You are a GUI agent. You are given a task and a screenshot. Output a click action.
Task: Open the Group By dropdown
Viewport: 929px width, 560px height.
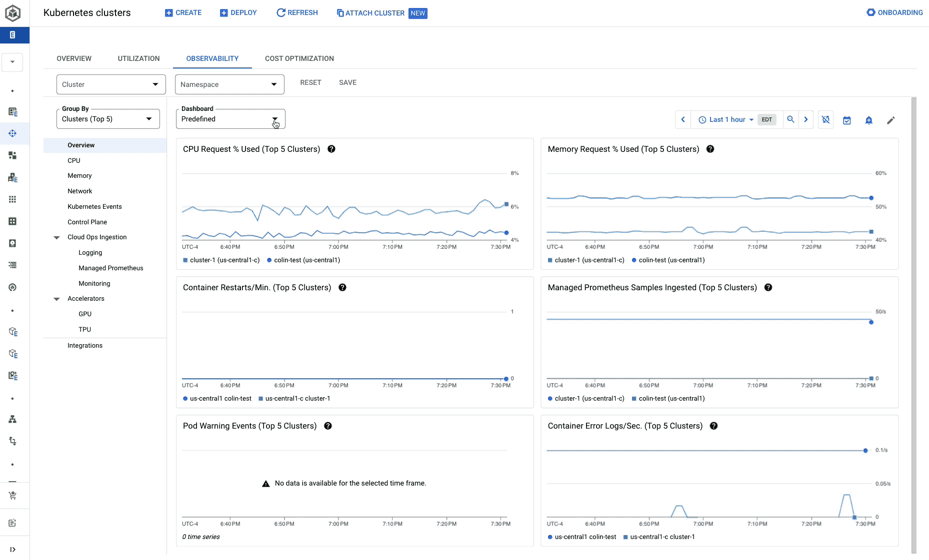coord(108,119)
